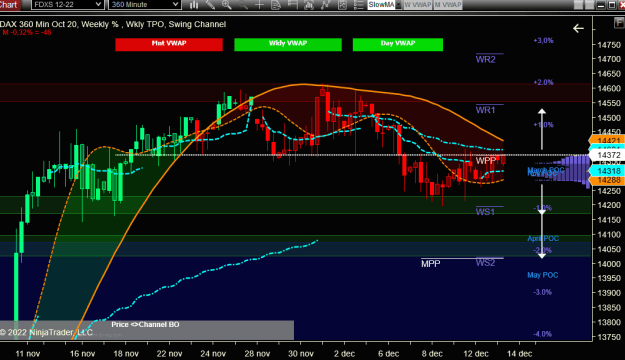Click the 24 nov date label
This screenshot has width=625, height=360.
(213, 354)
